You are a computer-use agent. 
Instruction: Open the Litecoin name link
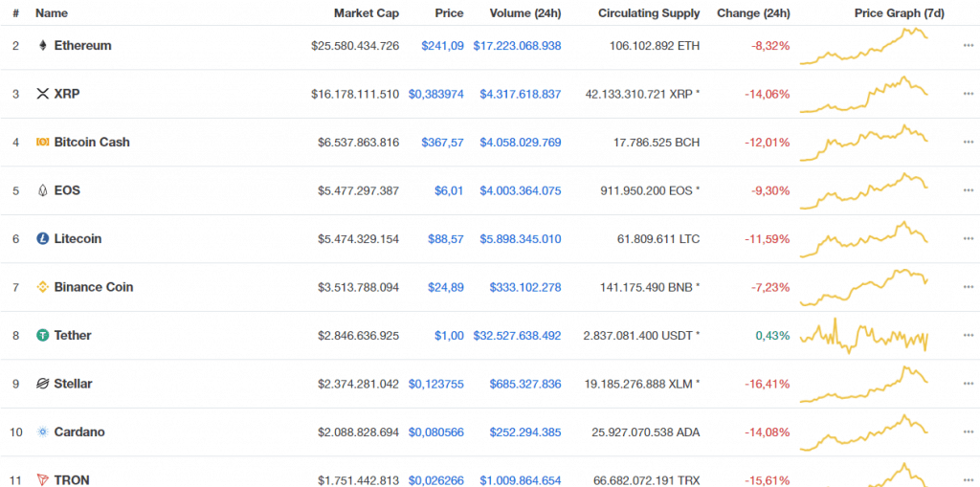(x=78, y=239)
